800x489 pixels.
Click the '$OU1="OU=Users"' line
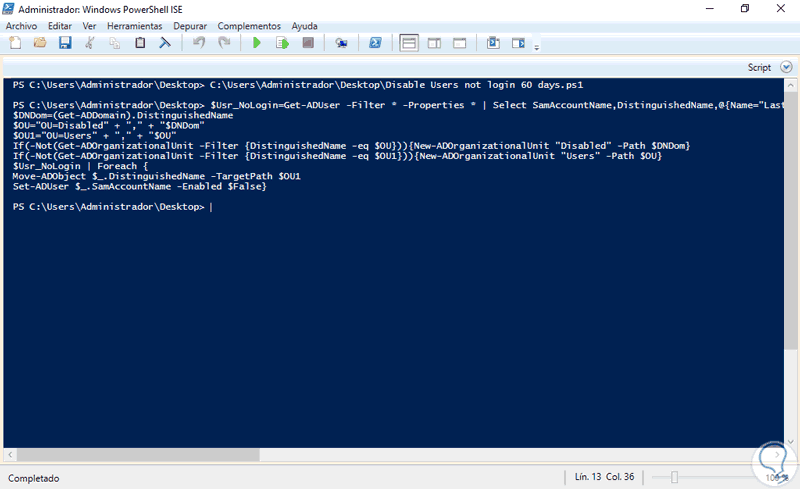click(94, 135)
